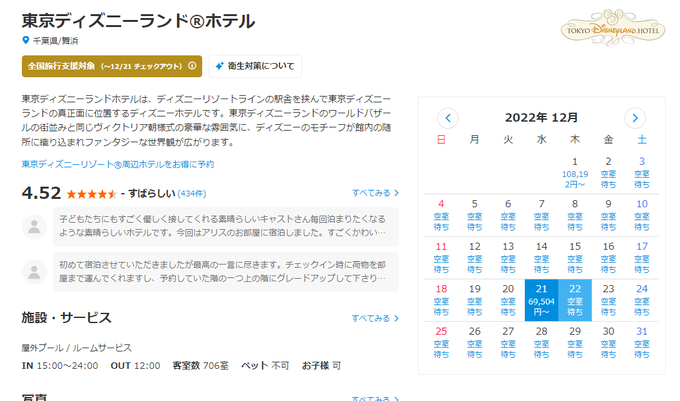Click the sparkle icon on 衛生対策について
Image resolution: width=680 pixels, height=401 pixels.
219,66
